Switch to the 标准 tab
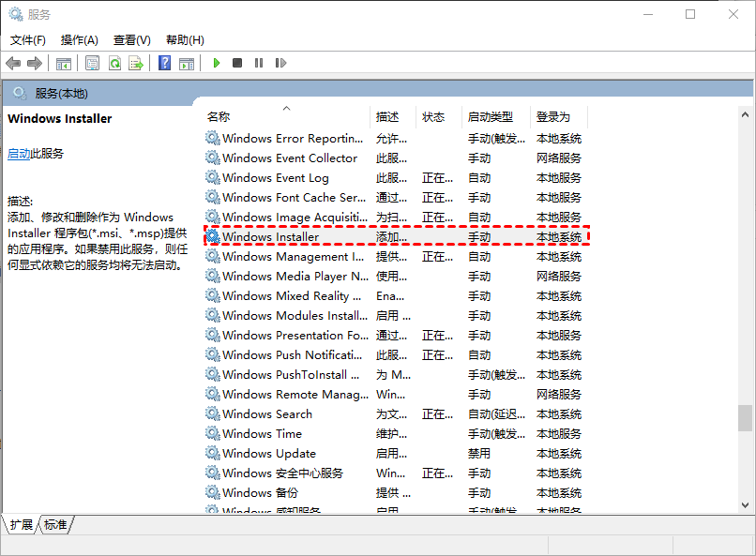This screenshot has height=556, width=756. (55, 524)
